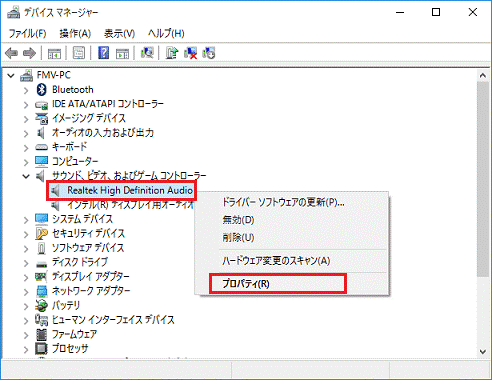Maximize the デバイス マネージャー window
Image resolution: width=492 pixels, height=380 pixels.
[436, 12]
